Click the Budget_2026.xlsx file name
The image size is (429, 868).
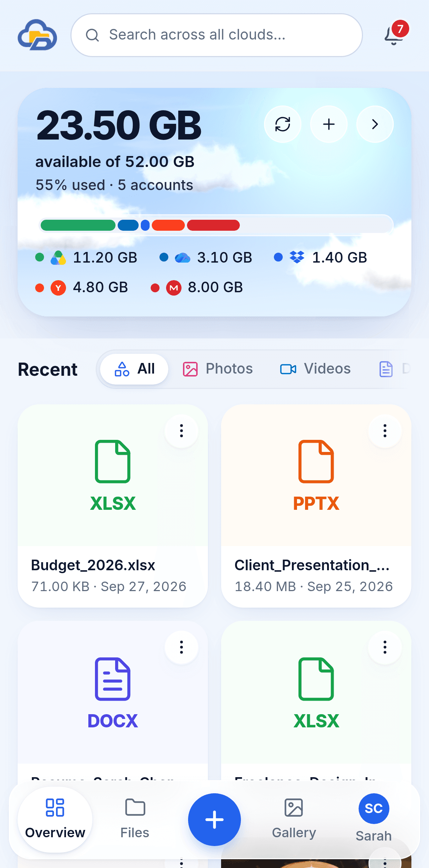(x=93, y=565)
